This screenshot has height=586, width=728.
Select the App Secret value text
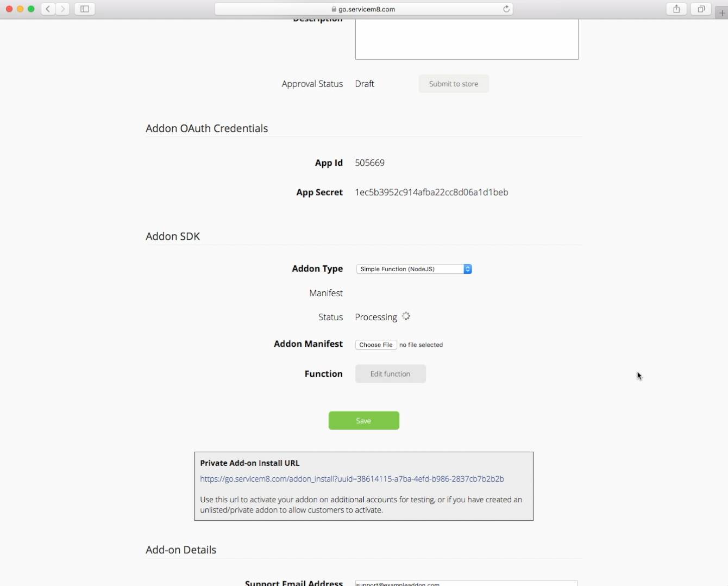431,192
